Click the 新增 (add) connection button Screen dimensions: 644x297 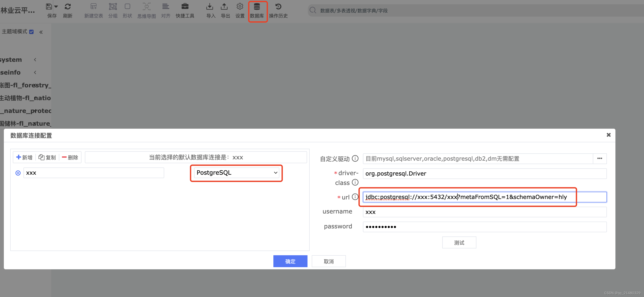point(24,157)
